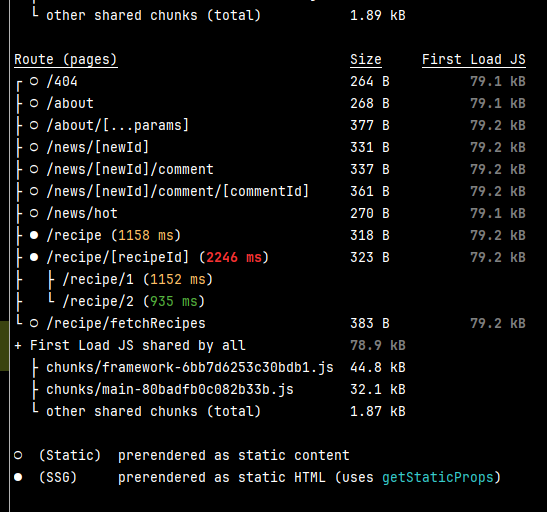Click the Route (pages) column header
The width and height of the screenshot is (547, 512).
click(66, 60)
